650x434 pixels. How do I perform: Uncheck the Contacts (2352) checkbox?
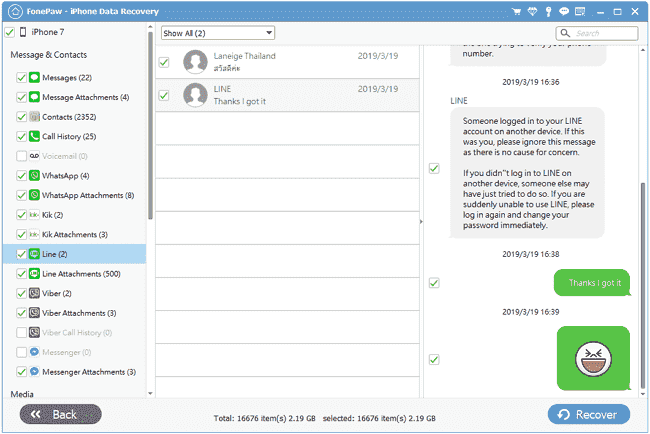tap(21, 117)
